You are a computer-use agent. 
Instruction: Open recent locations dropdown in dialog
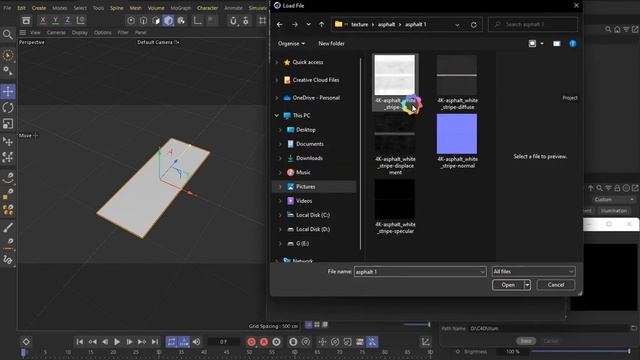click(x=309, y=24)
